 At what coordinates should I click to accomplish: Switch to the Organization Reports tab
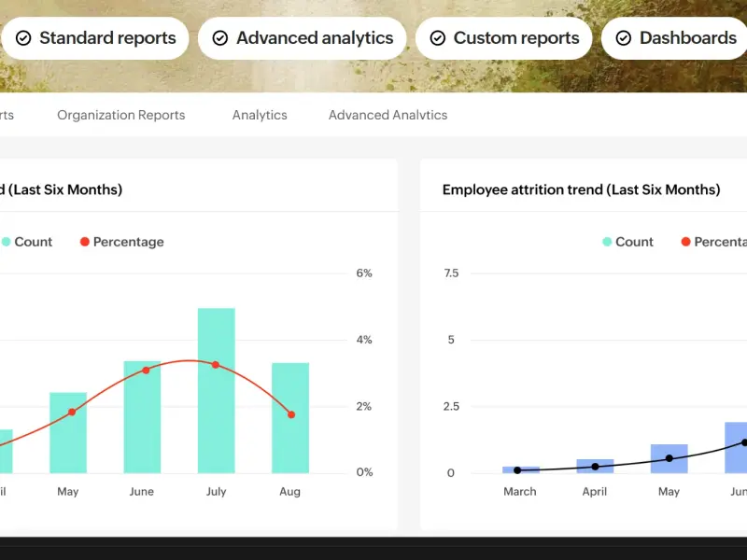point(121,115)
